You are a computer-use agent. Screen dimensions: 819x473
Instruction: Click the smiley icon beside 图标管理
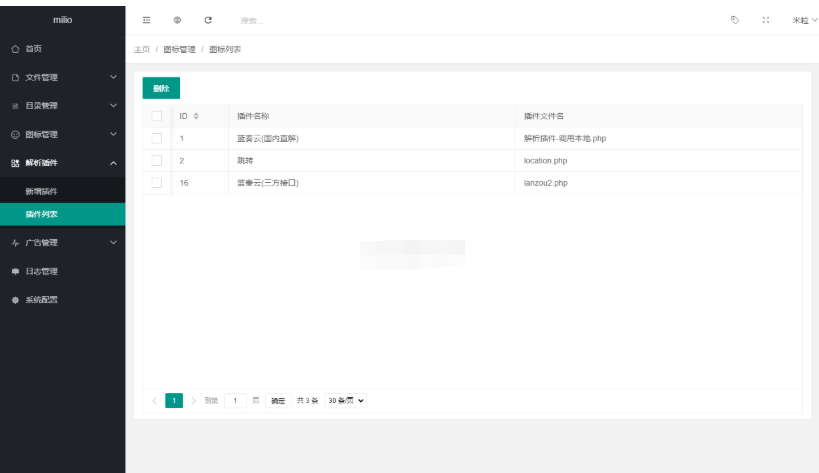[15, 134]
